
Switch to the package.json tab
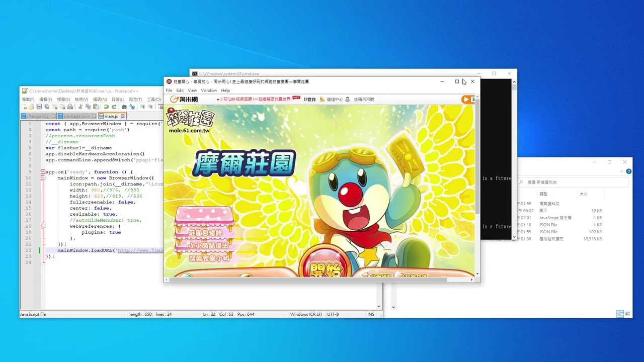click(77, 116)
